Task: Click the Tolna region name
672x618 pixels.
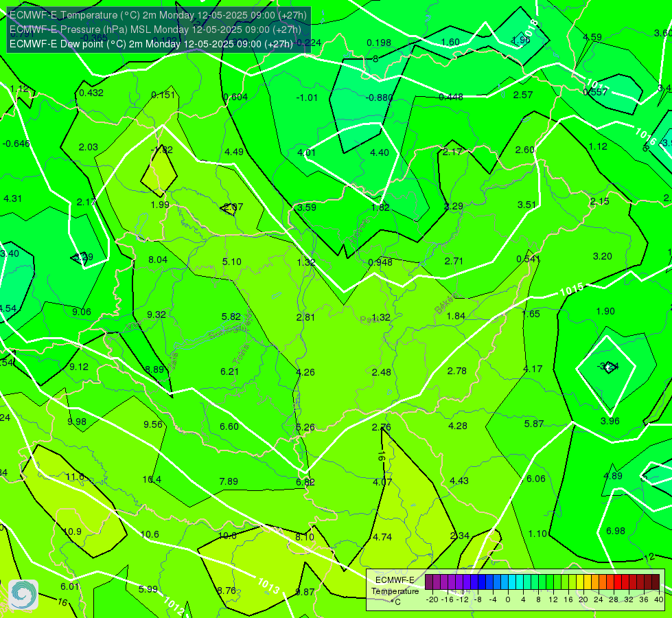Action: click(x=241, y=354)
